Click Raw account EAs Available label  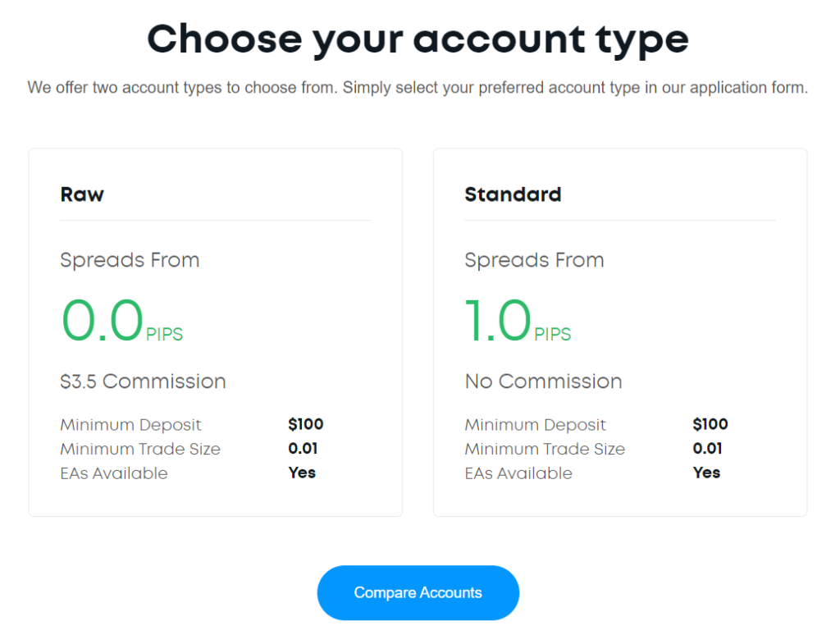click(114, 473)
